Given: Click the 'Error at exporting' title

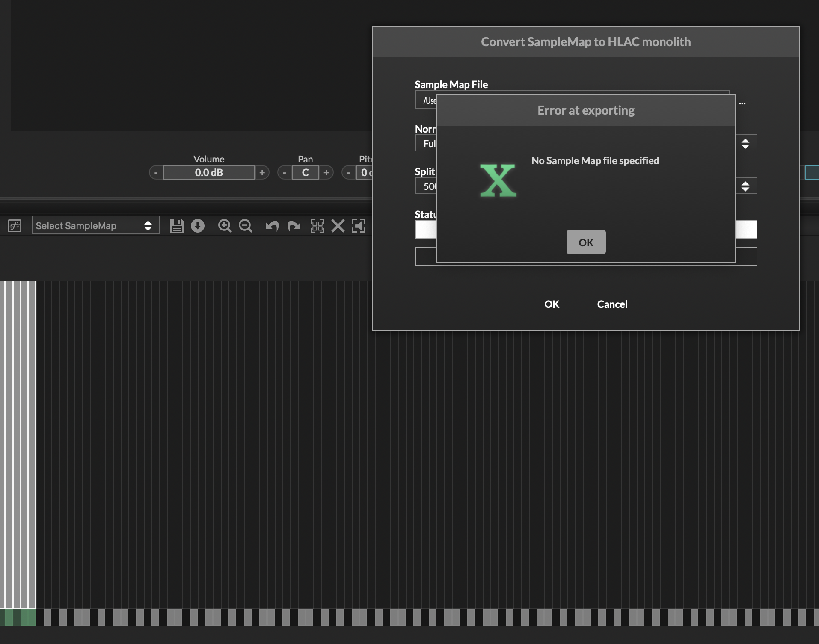Looking at the screenshot, I should [x=586, y=110].
